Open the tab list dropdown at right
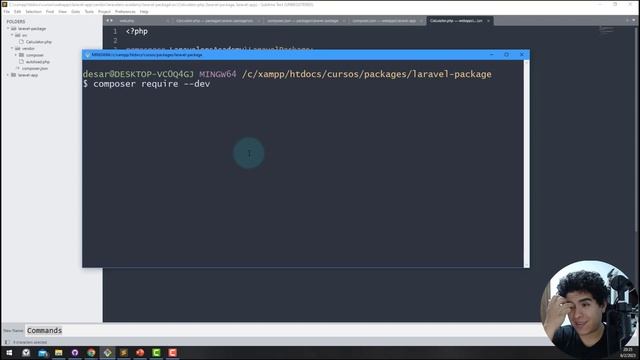Screen dimensions: 640x360 (x=634, y=20)
